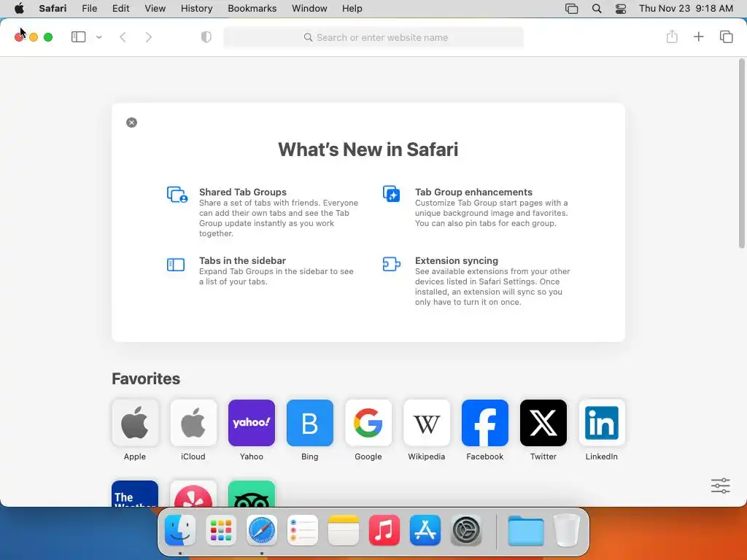This screenshot has height=560, width=747.
Task: Open the Privacy Report shield icon
Action: (x=206, y=37)
